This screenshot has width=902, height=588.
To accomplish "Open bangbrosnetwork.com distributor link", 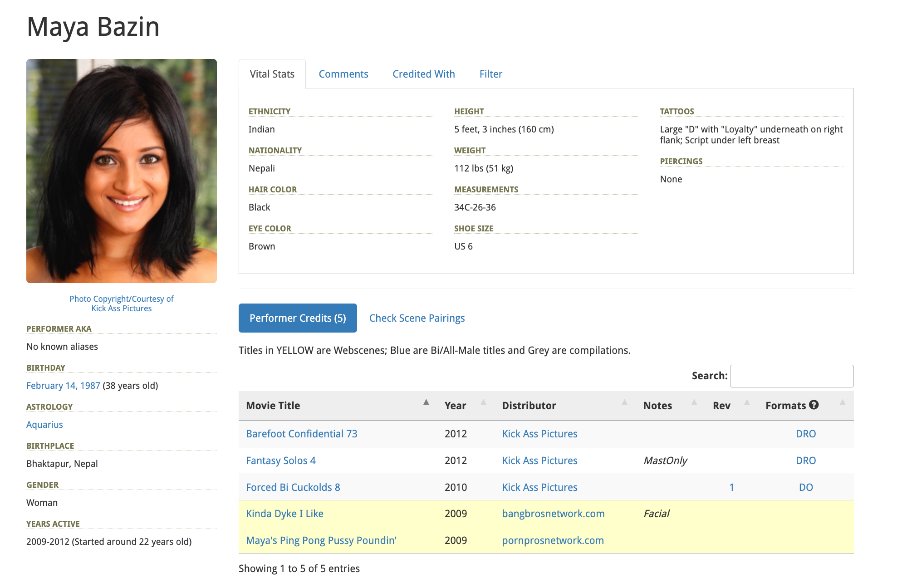I will pos(553,514).
